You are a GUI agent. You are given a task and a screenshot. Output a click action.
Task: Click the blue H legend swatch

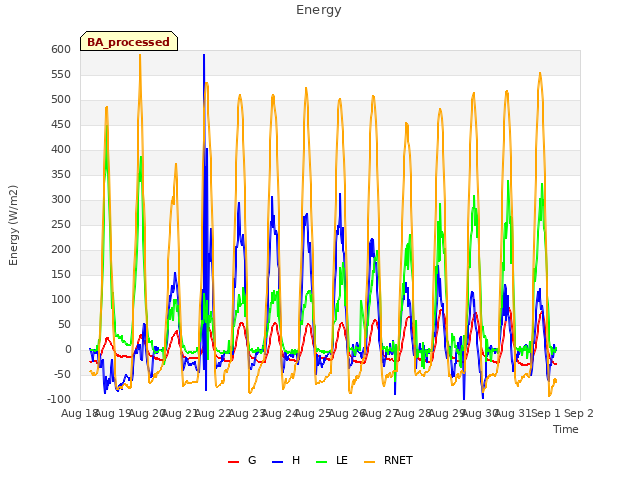[x=278, y=462]
